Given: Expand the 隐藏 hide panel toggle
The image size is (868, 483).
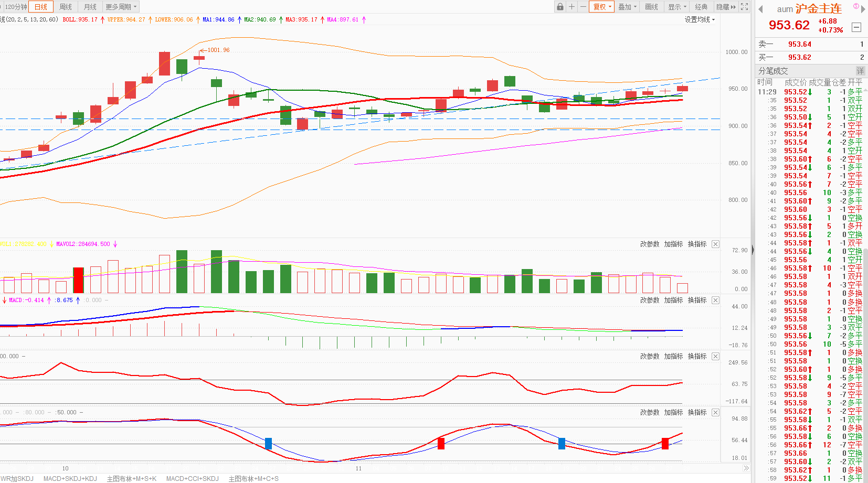Looking at the screenshot, I should click(x=726, y=7).
